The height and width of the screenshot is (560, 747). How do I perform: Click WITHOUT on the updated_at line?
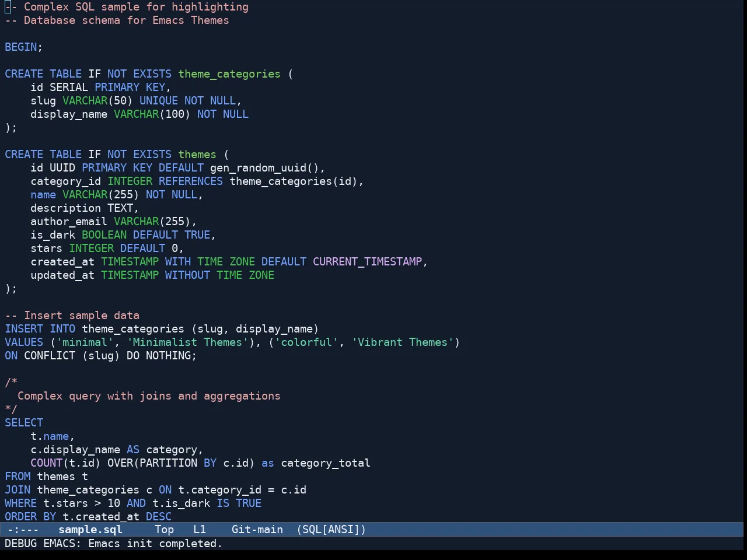pyautogui.click(x=187, y=275)
